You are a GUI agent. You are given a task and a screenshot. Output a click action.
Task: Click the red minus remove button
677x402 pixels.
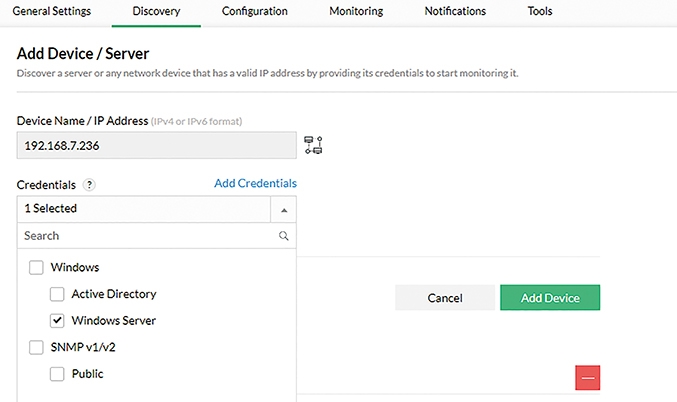(x=587, y=378)
